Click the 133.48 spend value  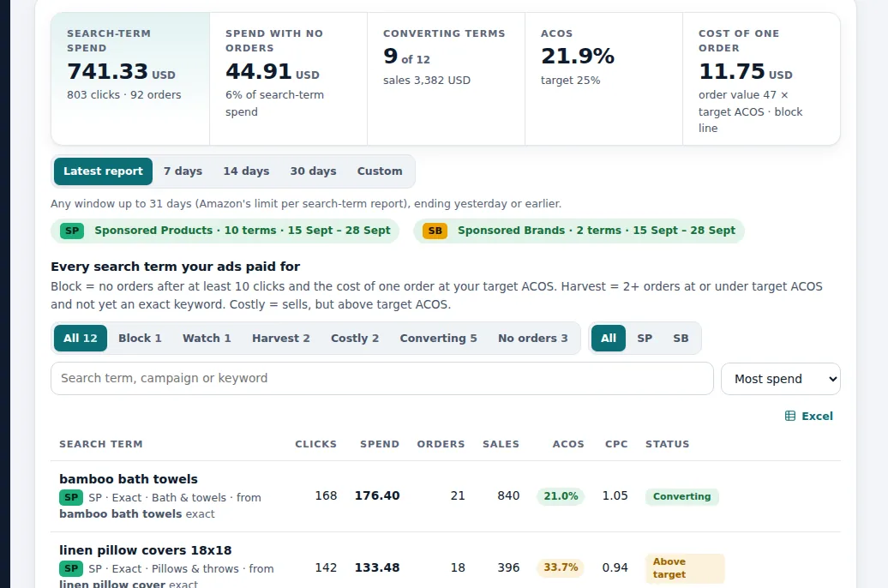pyautogui.click(x=377, y=567)
